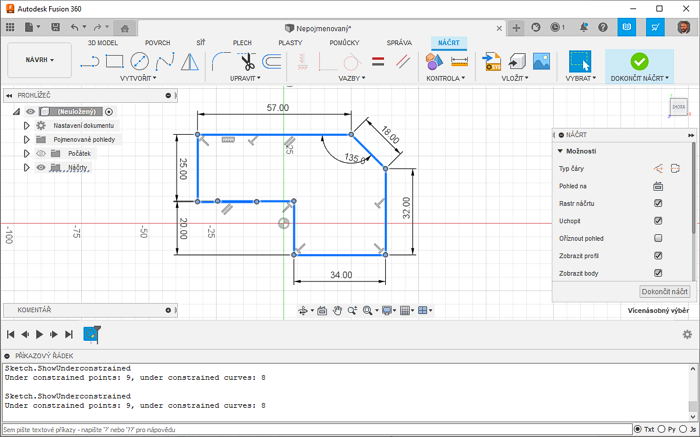Close the Nepojmenovaný document tab
The image size is (700, 437).
pyautogui.click(x=499, y=28)
